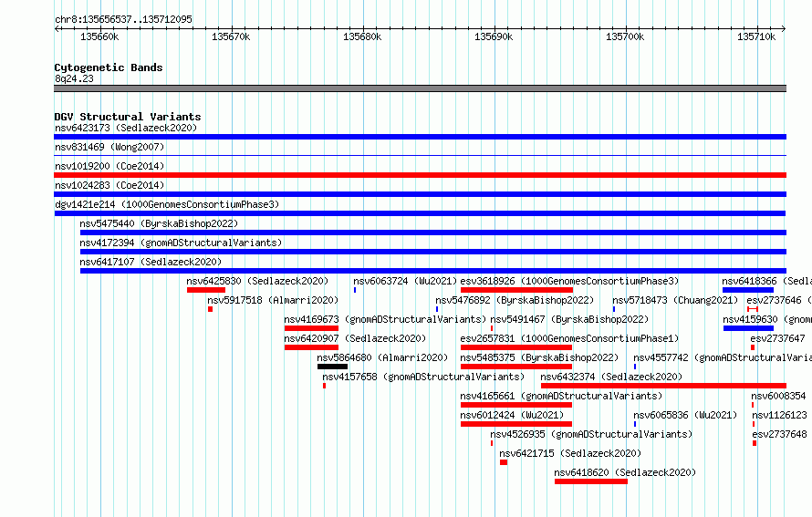812x517 pixels.
Task: Click esv2657831 (1000GenomesConsortiumPhase1) label
Action: tap(569, 338)
